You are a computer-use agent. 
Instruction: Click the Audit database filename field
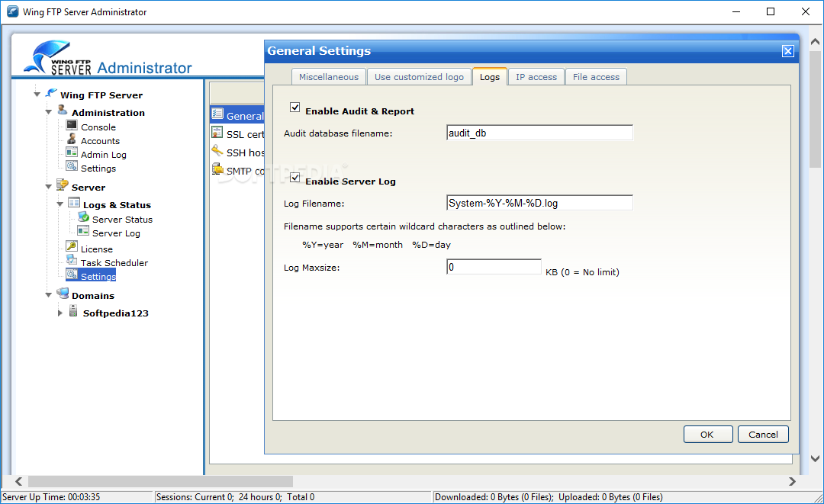(x=539, y=133)
